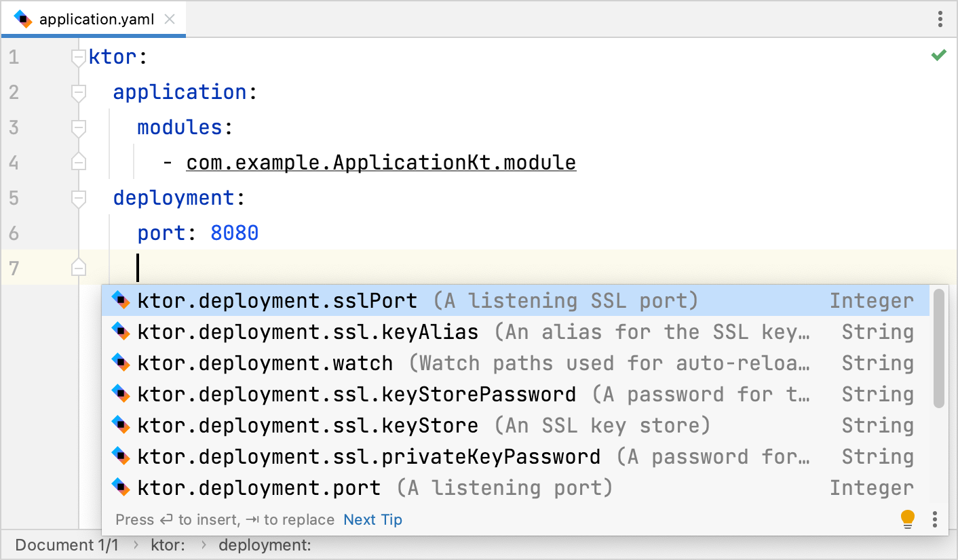Click the yellow lightbulb icon in popup
Image resolution: width=958 pixels, height=560 pixels.
click(x=907, y=519)
